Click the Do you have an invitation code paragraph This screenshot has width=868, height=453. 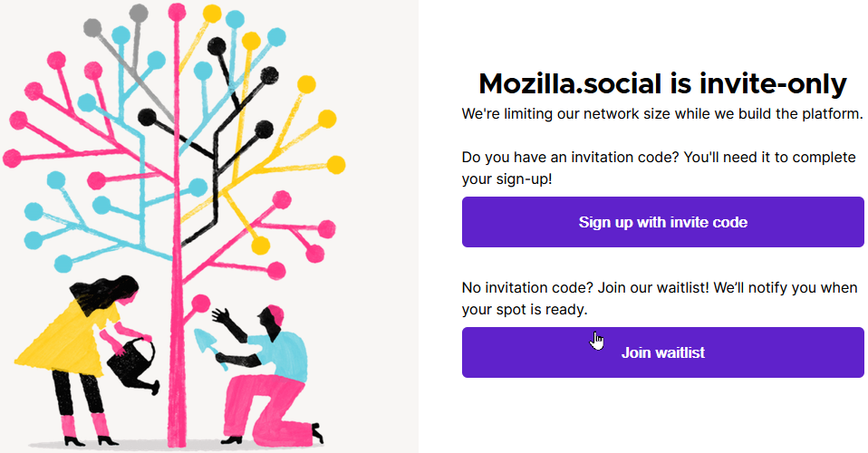point(659,168)
